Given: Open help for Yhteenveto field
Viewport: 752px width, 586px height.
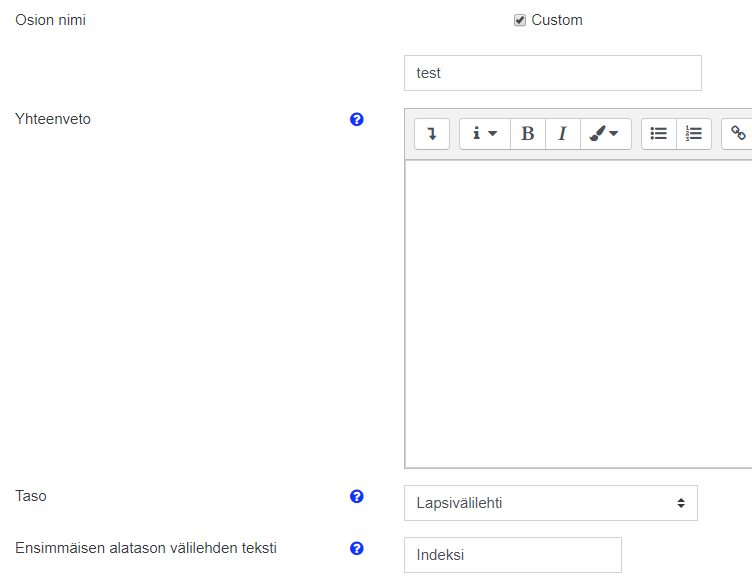Looking at the screenshot, I should point(357,120).
